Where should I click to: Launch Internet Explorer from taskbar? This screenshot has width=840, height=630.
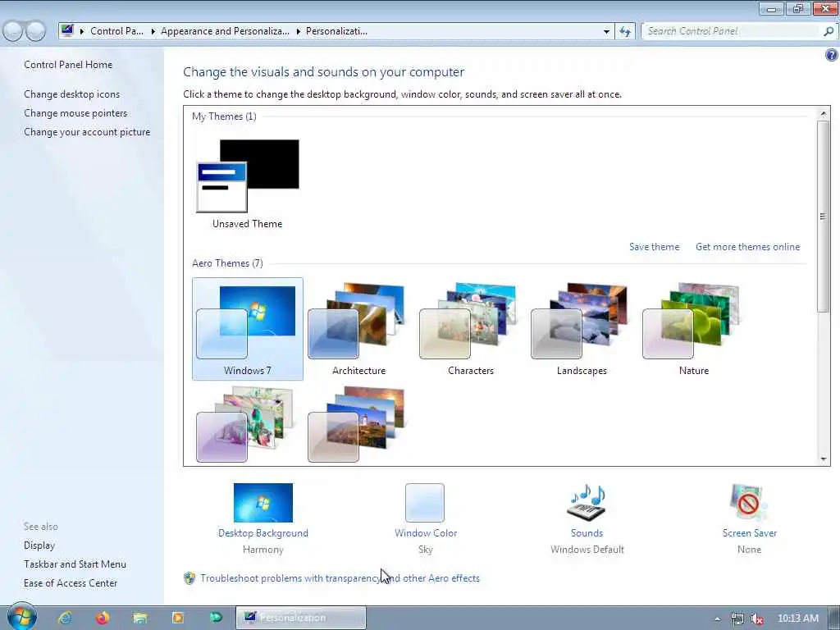[x=66, y=618]
